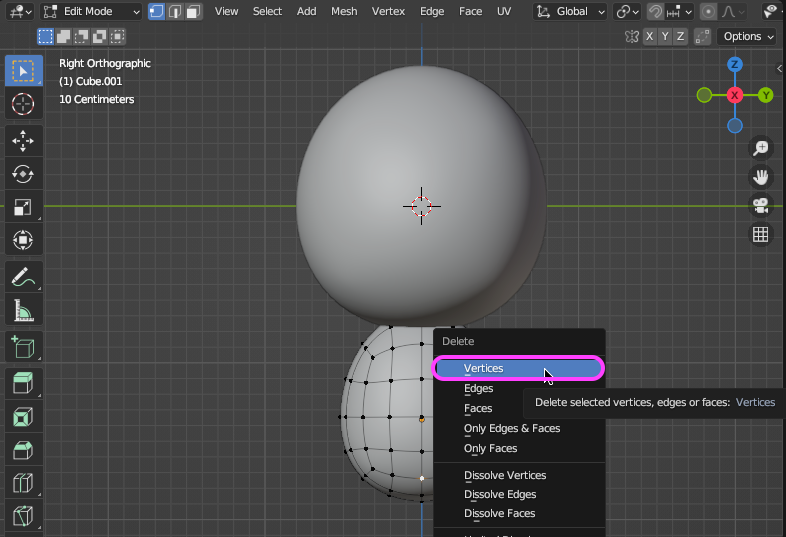This screenshot has width=786, height=537.
Task: Select the Extrude Region tool
Action: (x=22, y=382)
